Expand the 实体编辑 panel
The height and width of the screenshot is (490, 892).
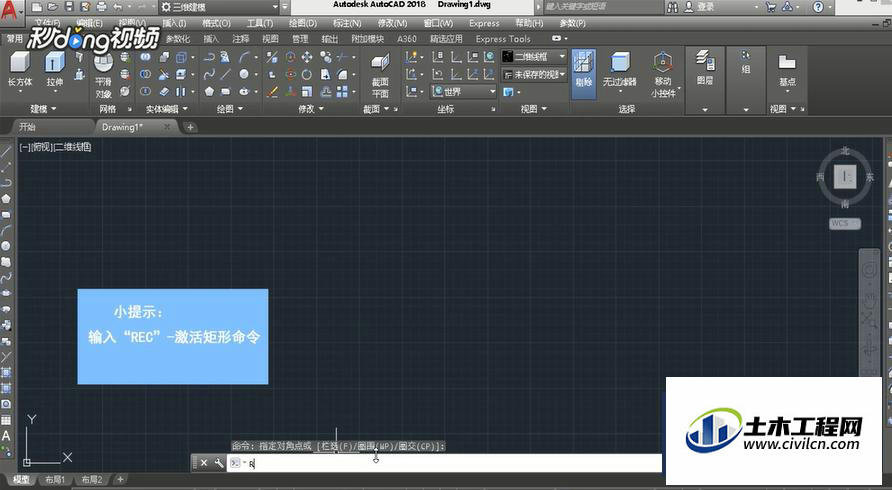tap(167, 109)
